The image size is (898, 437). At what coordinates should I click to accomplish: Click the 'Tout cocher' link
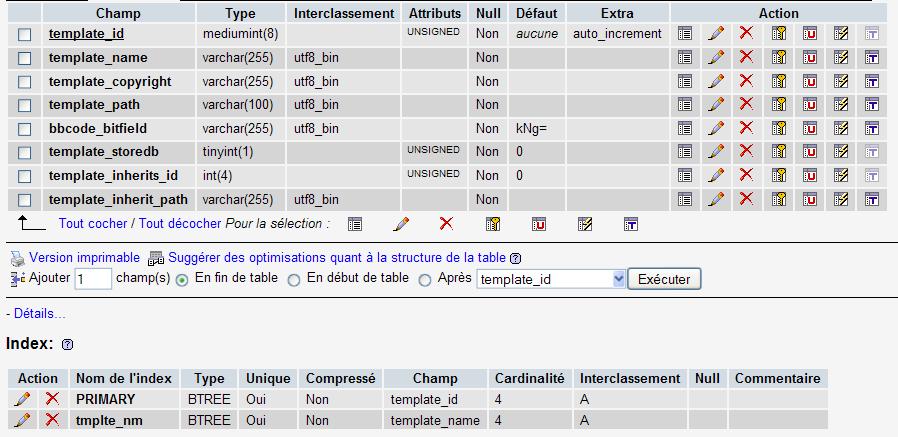coord(93,223)
